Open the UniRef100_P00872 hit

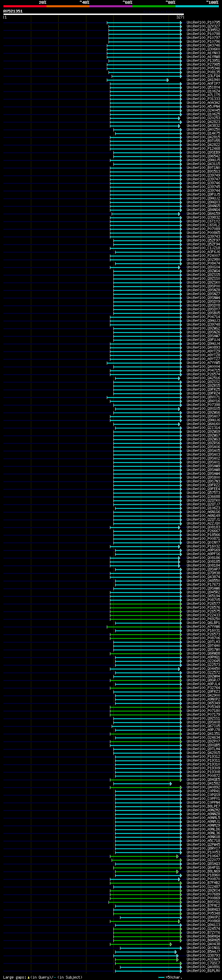point(203,776)
